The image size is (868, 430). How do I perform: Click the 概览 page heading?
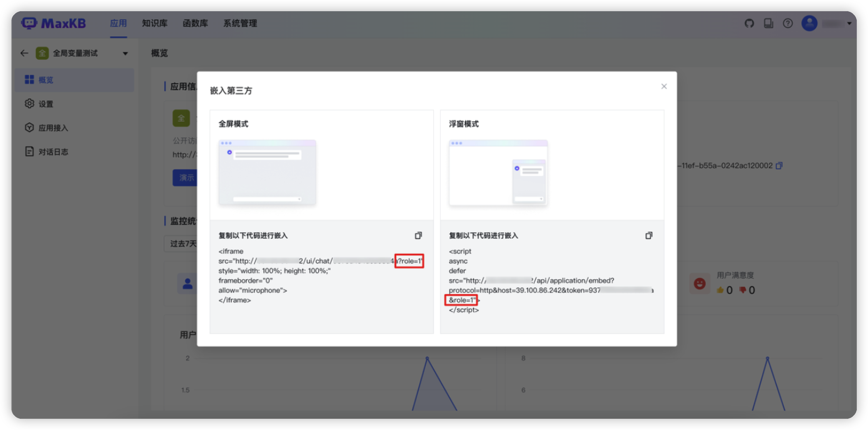[x=159, y=53]
